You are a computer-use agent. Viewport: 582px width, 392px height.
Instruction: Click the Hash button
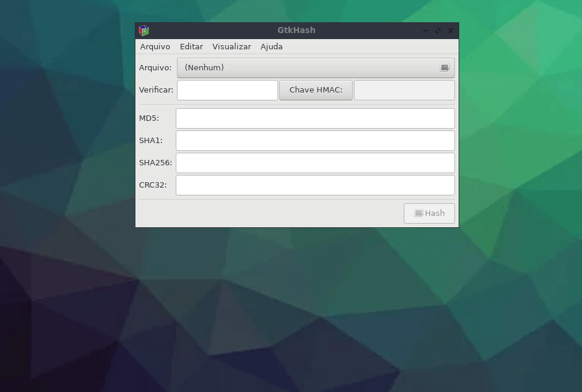(x=430, y=213)
